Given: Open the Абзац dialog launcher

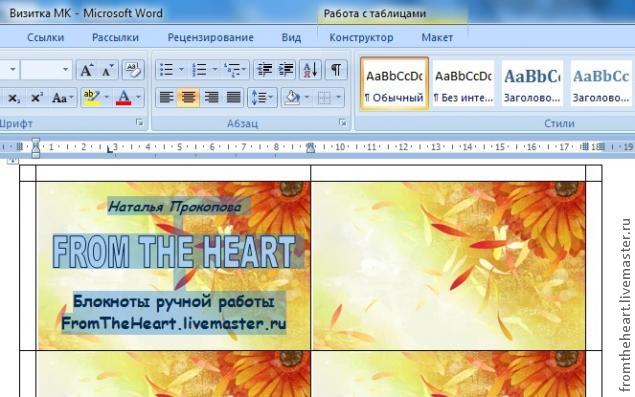Looking at the screenshot, I should tap(343, 123).
